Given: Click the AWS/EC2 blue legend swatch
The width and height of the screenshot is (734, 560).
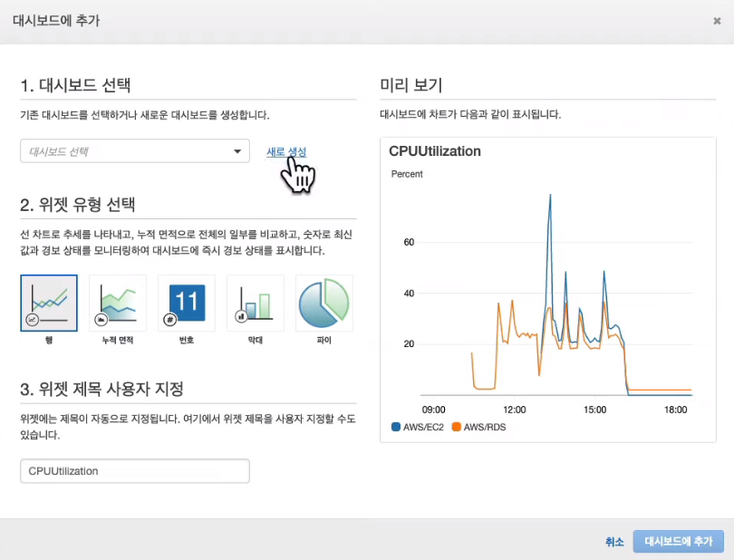Looking at the screenshot, I should click(396, 427).
